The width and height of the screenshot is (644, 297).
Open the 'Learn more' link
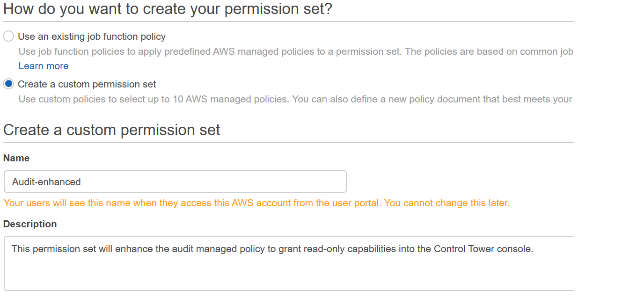pyautogui.click(x=43, y=66)
